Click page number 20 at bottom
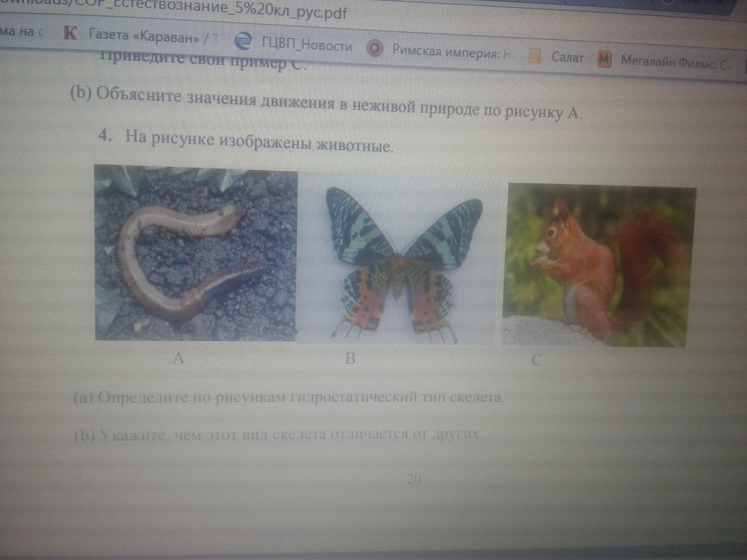747x560 pixels. point(414,479)
